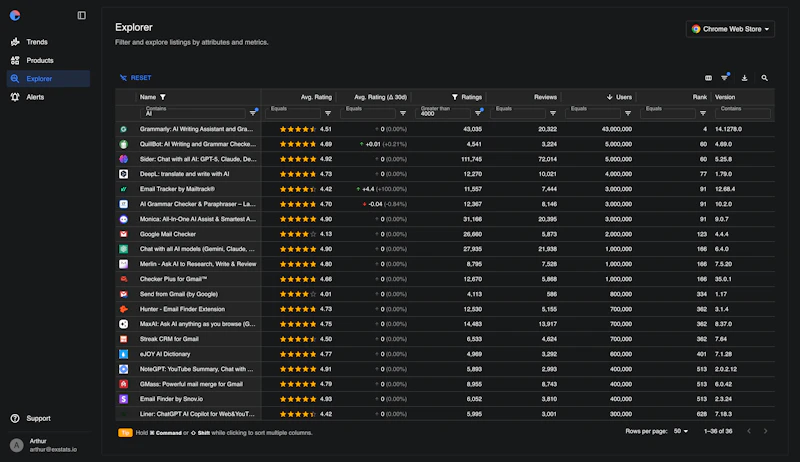
Task: Open Rank filter operator funnel
Action: click(x=703, y=113)
